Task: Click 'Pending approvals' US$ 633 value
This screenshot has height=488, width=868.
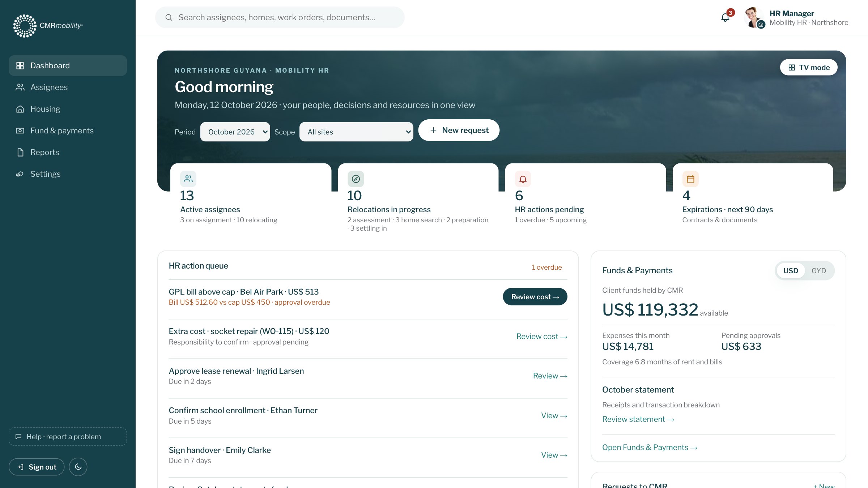Action: (741, 346)
